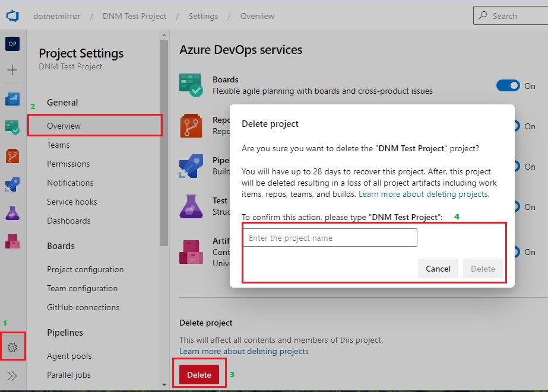
Task: Click the plus icon to create new
Action: click(x=12, y=69)
